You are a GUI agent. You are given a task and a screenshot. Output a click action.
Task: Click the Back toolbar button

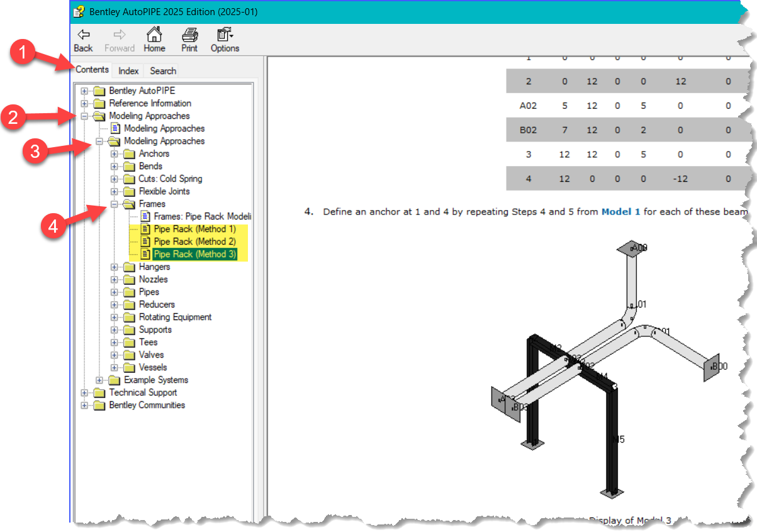[83, 40]
